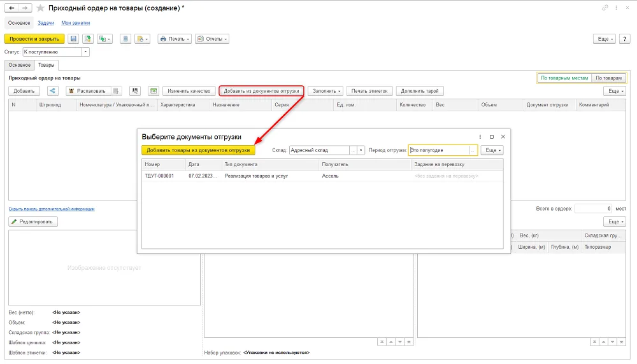Click the Редактировать button
The width and height of the screenshot is (637, 364).
(33, 221)
